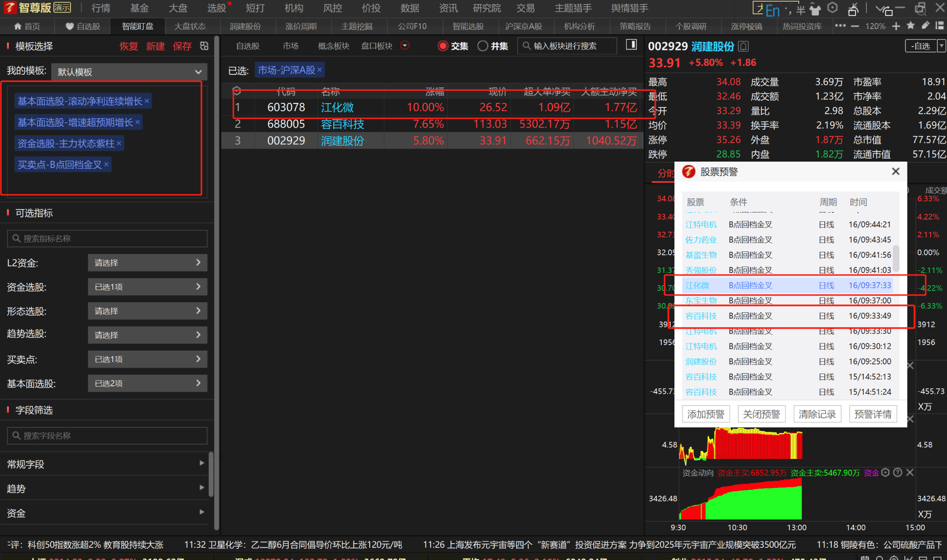Click the 股票预警 list scrollbar
This screenshot has height=560, width=947.
pos(895,259)
